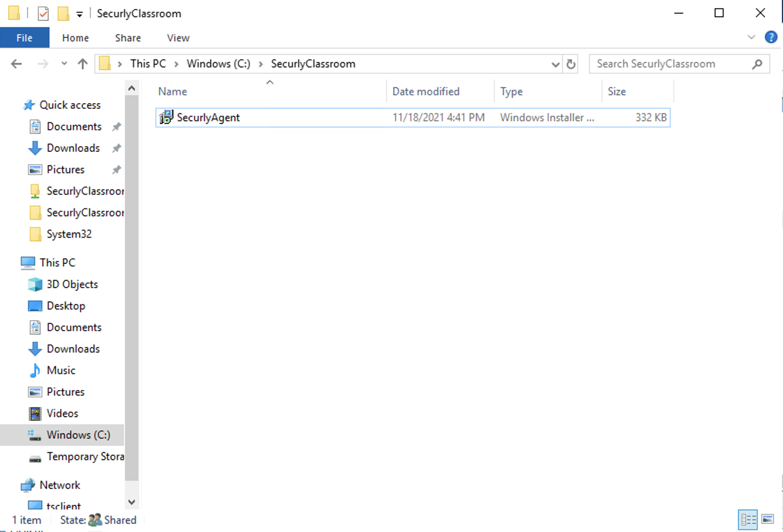Select Network in navigation pane
Image resolution: width=783 pixels, height=532 pixels.
pyautogui.click(x=60, y=485)
